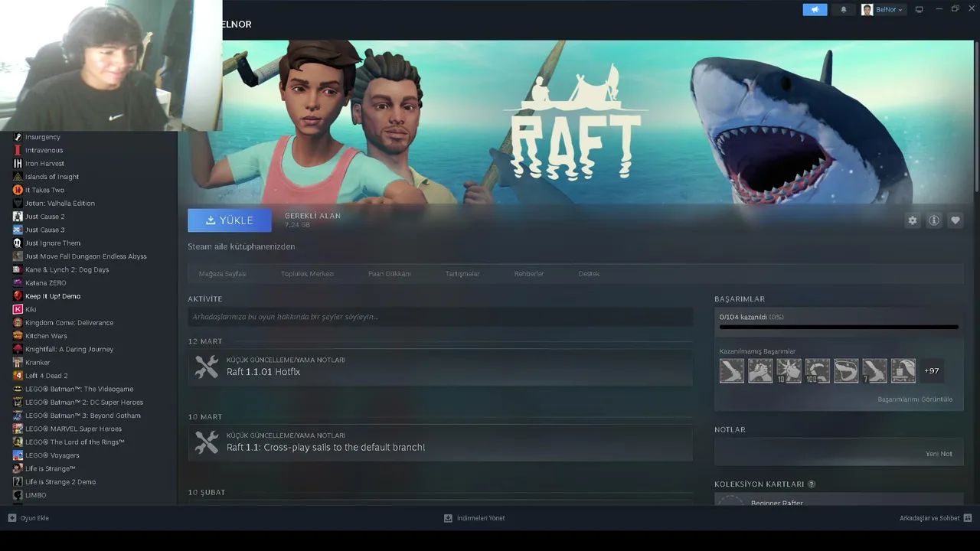Image resolution: width=980 pixels, height=551 pixels.
Task: Open the Raft 1.1 Cross-play news item
Action: pyautogui.click(x=440, y=442)
